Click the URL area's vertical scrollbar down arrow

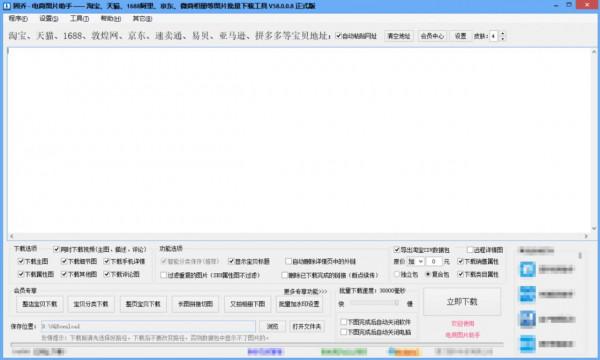pos(594,229)
